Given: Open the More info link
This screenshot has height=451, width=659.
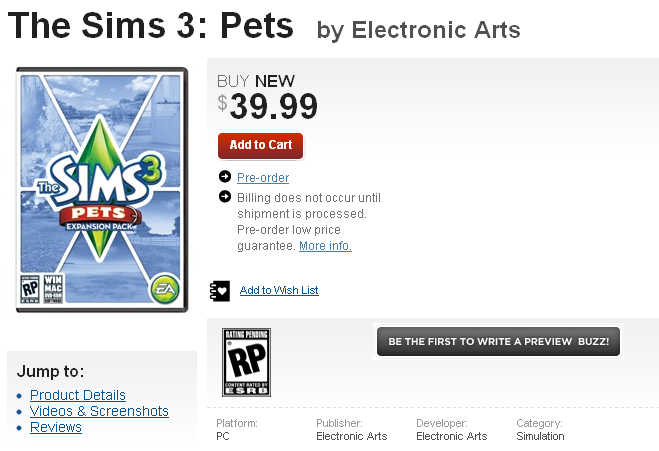Looking at the screenshot, I should (x=325, y=246).
